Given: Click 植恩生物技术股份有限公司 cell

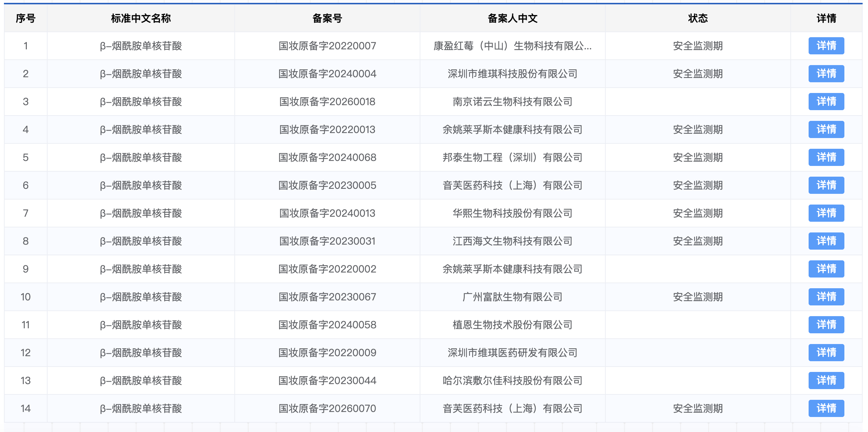Looking at the screenshot, I should click(x=513, y=325).
